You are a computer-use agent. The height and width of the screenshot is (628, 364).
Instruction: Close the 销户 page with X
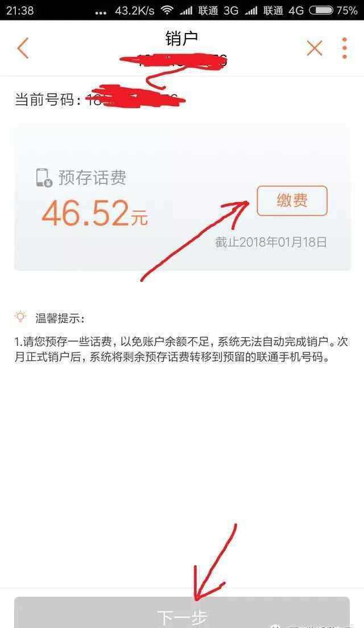(x=315, y=48)
